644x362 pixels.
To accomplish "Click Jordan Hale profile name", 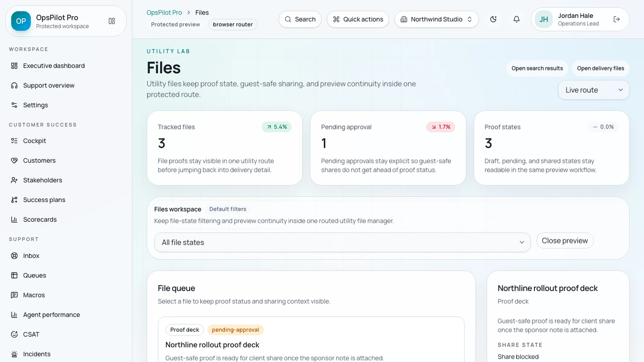I will [575, 16].
